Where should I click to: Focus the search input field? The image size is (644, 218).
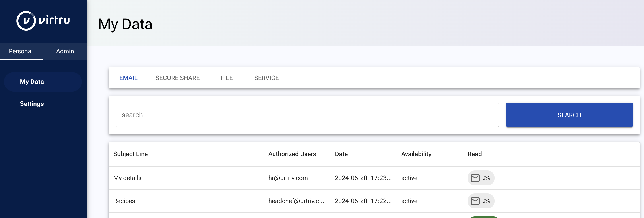(x=307, y=115)
